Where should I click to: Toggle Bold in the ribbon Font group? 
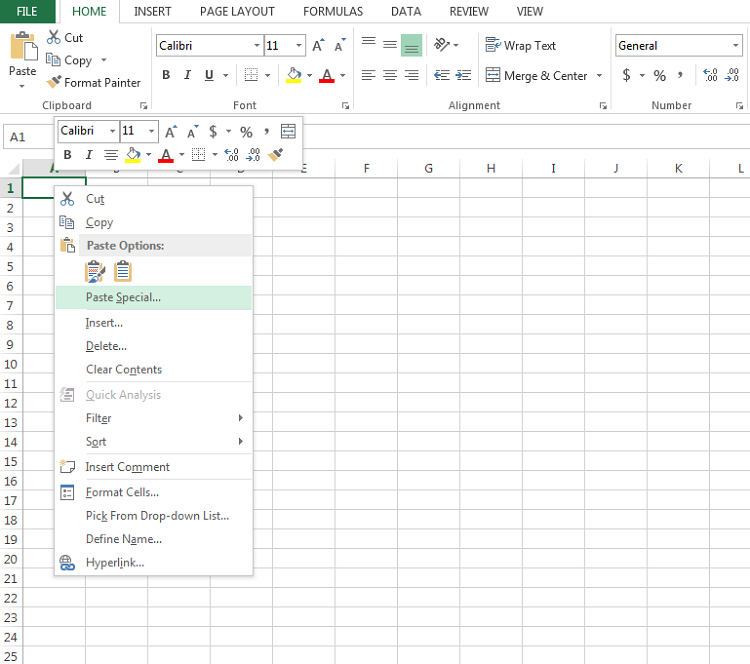click(x=166, y=75)
